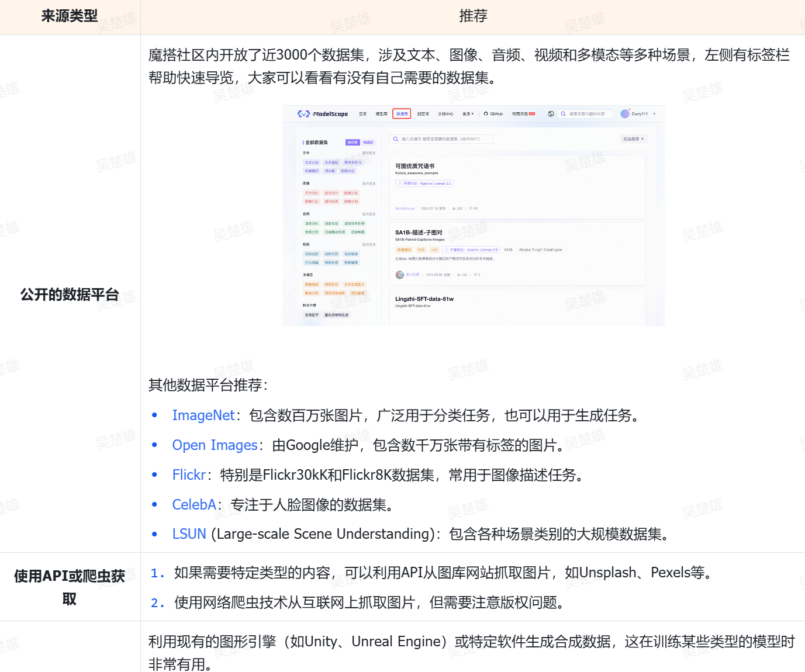This screenshot has height=672, width=805.
Task: Click the 全部数据集 sidebar heading
Action: [316, 143]
